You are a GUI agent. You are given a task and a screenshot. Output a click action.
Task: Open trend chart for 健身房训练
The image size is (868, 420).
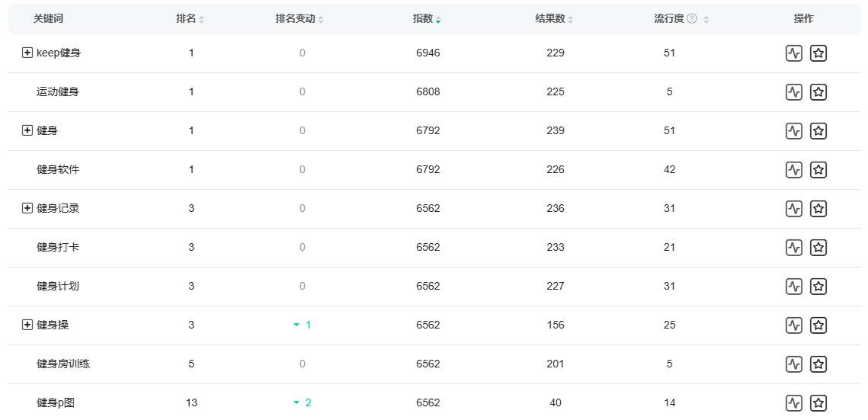coord(794,364)
